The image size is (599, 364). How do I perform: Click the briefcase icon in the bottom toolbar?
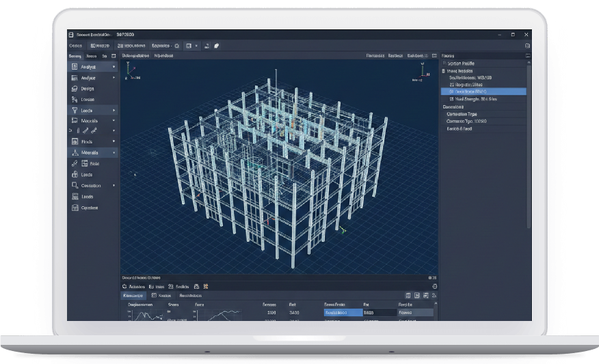pos(196,287)
